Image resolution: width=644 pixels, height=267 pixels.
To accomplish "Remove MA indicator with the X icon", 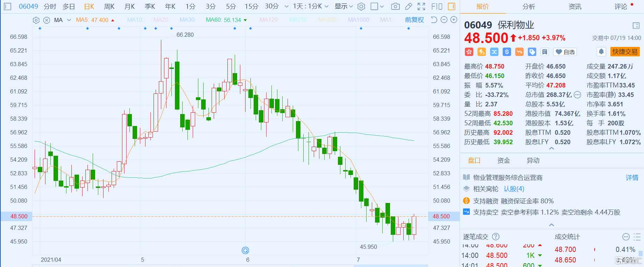I will point(47,20).
